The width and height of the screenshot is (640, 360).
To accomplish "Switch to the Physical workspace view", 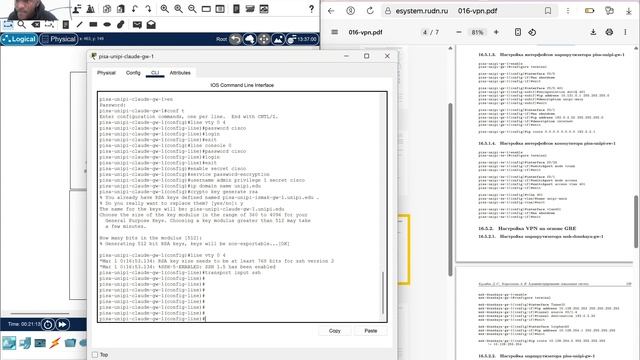I will [x=59, y=39].
